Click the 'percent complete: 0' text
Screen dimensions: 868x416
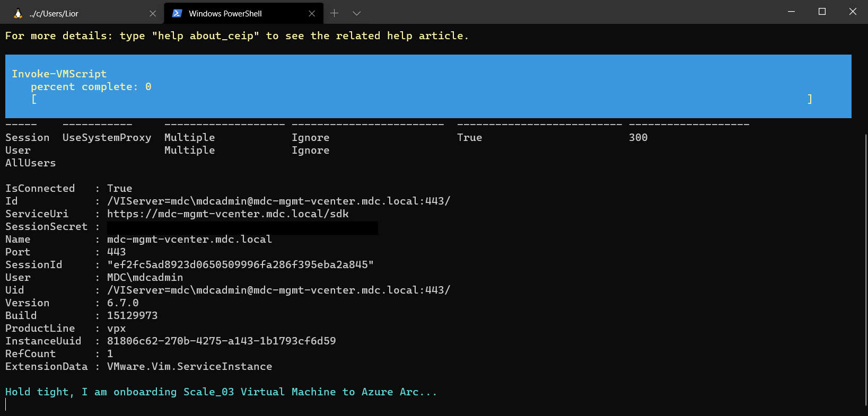91,86
